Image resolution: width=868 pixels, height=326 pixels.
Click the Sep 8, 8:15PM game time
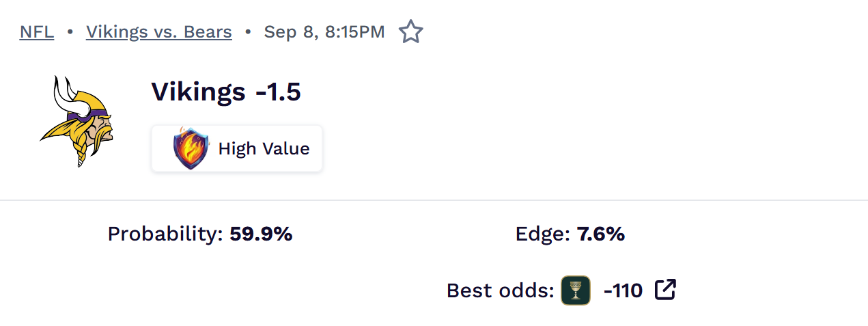[x=324, y=32]
